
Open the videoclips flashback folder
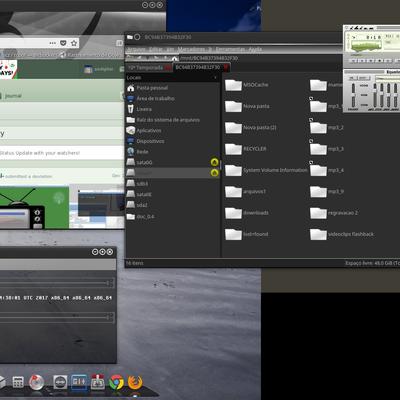(x=342, y=234)
